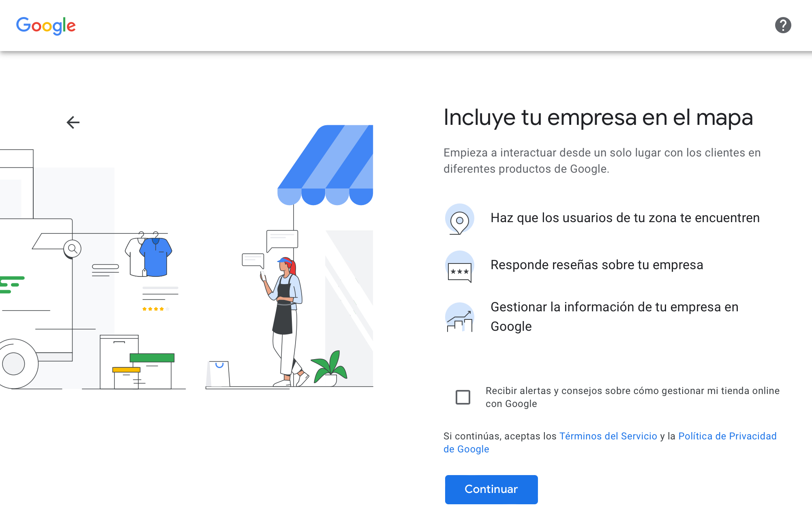This screenshot has width=812, height=514.
Task: Click the map pin location icon
Action: (459, 219)
